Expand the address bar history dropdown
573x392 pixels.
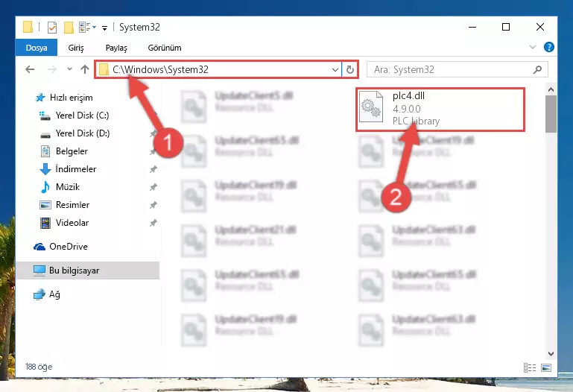(335, 69)
